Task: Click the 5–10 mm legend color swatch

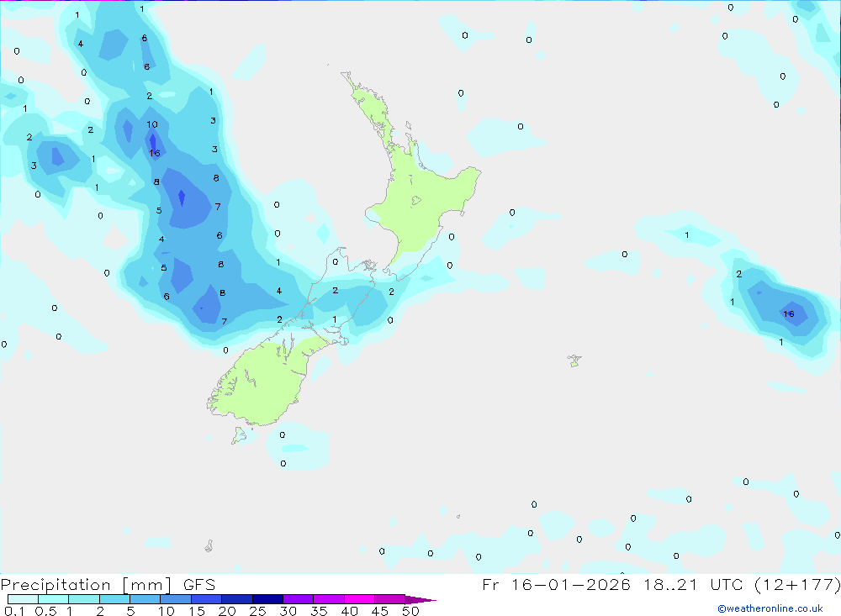Action: (145, 599)
